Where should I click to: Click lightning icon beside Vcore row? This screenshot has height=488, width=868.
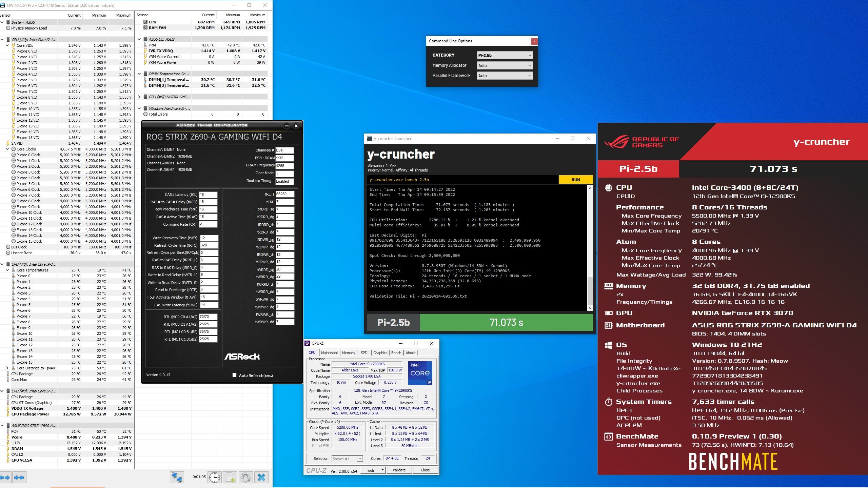(x=8, y=437)
